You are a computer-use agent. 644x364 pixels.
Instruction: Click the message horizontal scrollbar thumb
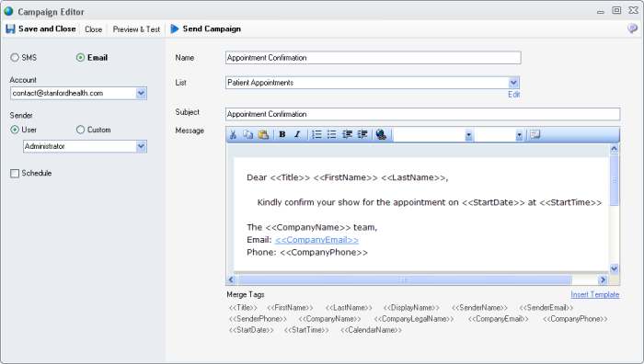point(404,279)
